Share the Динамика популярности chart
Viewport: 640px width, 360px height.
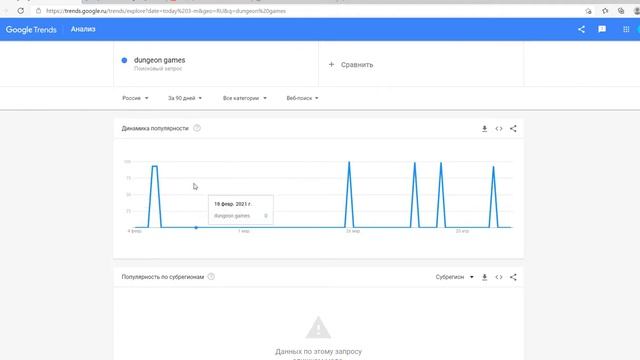513,129
